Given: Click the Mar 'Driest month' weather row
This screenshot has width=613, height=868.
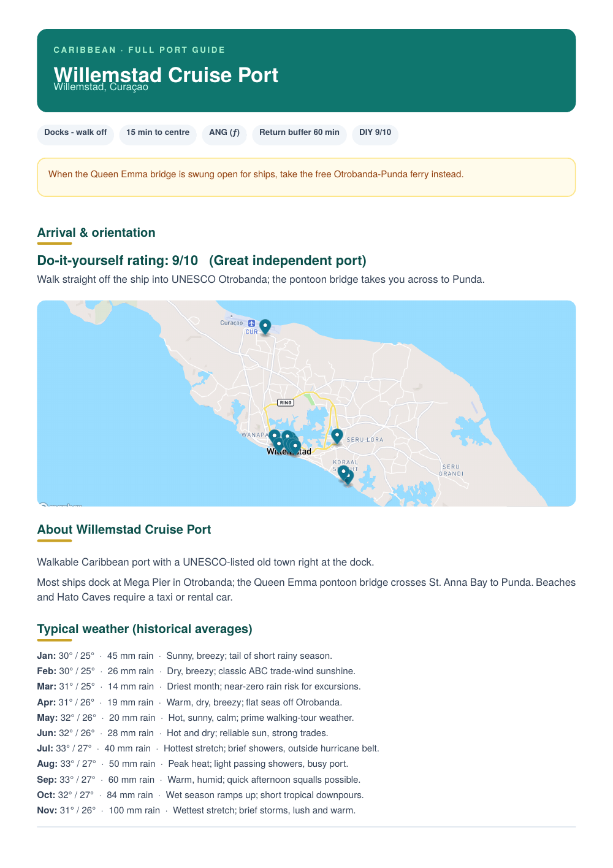Looking at the screenshot, I should click(x=199, y=686).
